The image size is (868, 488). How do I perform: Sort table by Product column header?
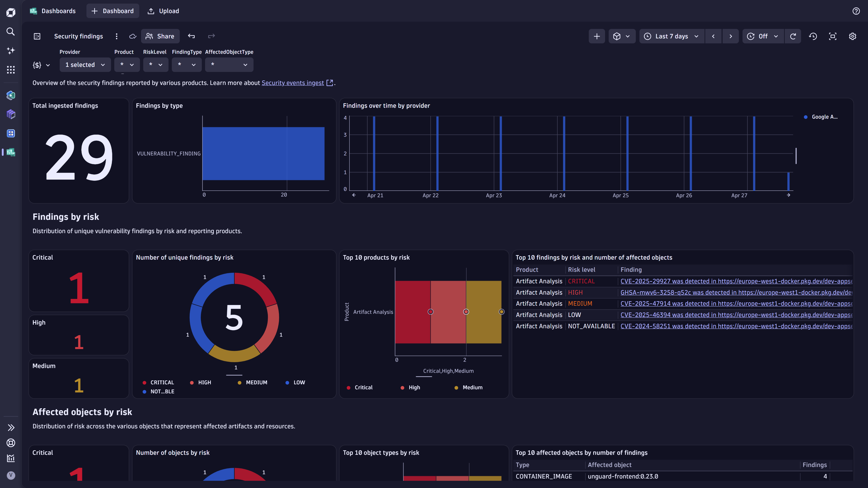527,270
